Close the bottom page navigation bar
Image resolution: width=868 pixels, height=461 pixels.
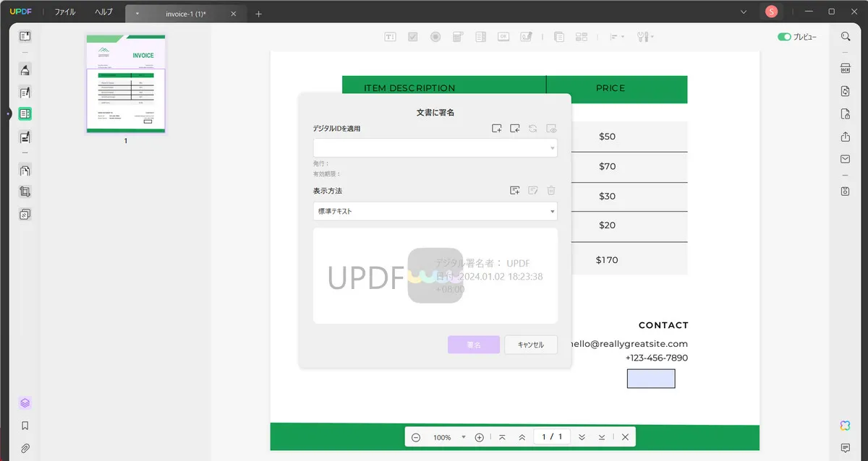(625, 437)
